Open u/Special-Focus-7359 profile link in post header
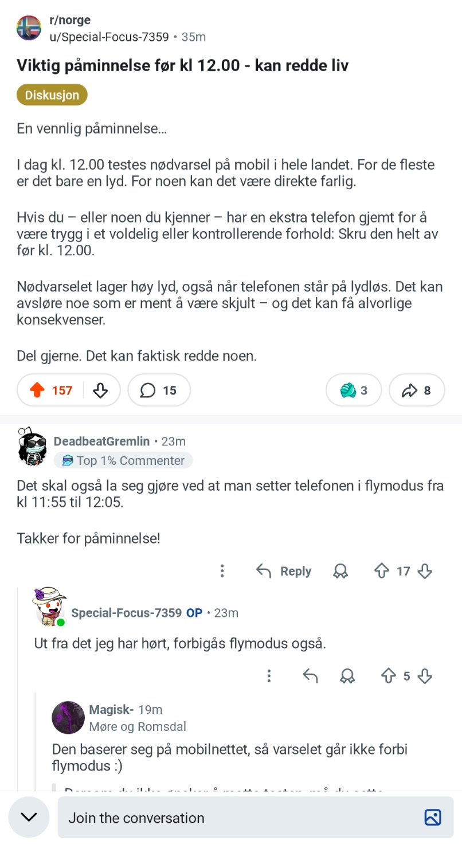Screen dimensions: 462x868 pos(109,37)
